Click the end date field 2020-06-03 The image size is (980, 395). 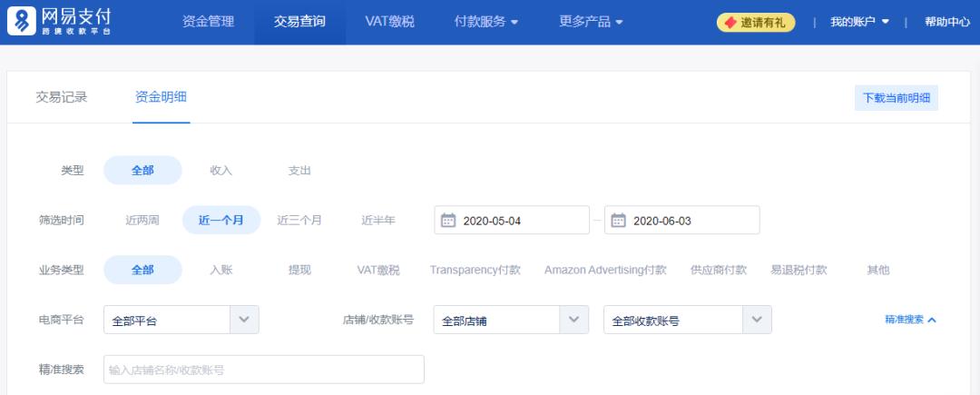pos(681,220)
